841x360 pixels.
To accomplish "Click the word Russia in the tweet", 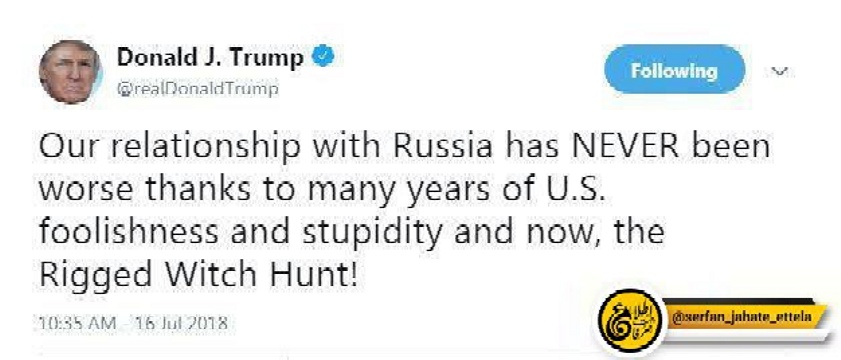I will [443, 147].
